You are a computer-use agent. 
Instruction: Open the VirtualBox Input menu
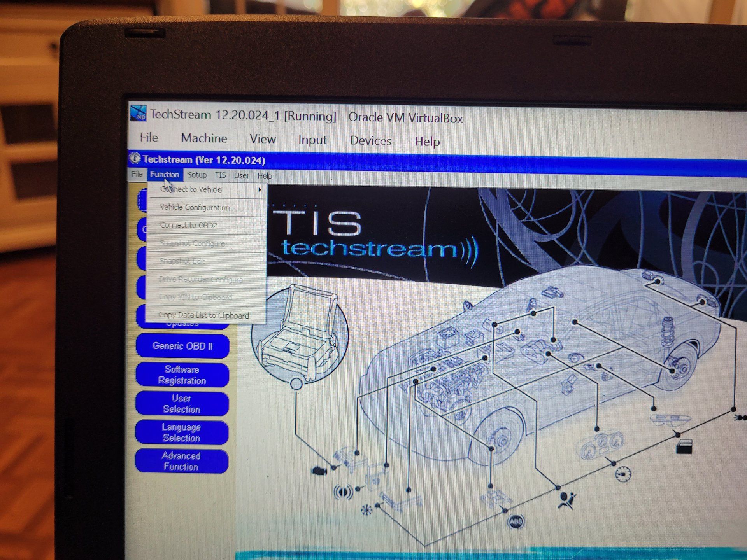[312, 140]
